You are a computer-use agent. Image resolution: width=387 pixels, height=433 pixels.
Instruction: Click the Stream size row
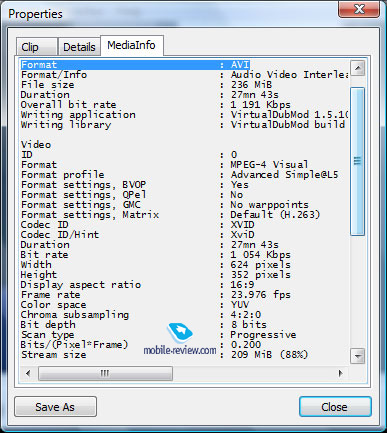(185, 355)
